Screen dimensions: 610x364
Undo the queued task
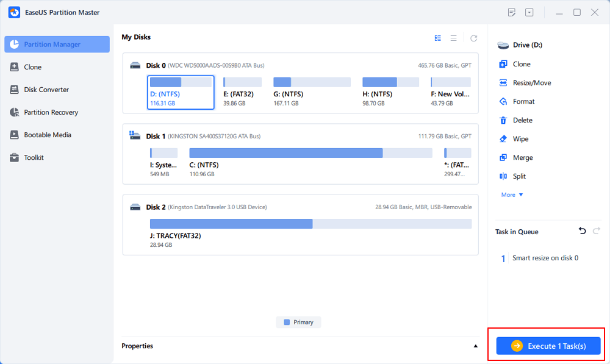(x=582, y=231)
